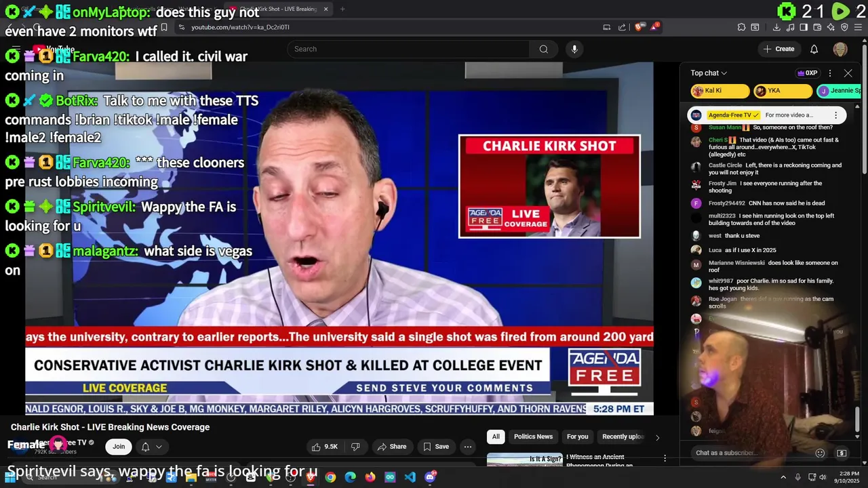The height and width of the screenshot is (488, 868).
Task: Click the Brave Rewards triangle icon
Action: coord(654,27)
